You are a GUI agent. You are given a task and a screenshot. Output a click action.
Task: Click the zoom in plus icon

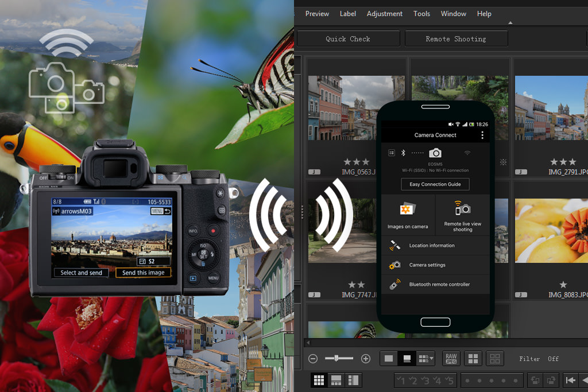click(x=366, y=359)
